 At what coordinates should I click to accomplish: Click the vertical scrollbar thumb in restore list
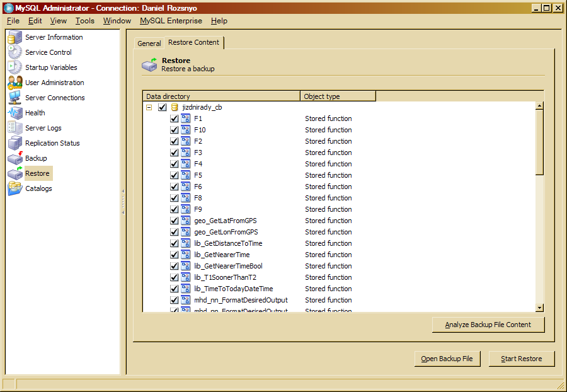539,142
